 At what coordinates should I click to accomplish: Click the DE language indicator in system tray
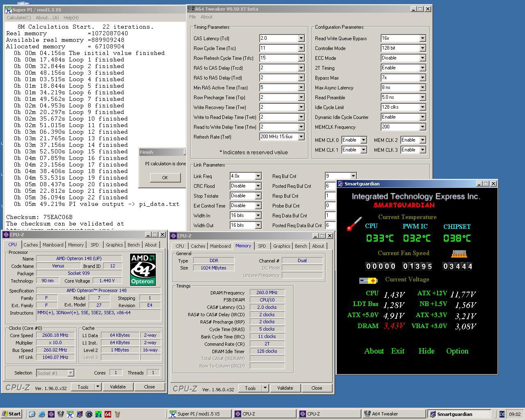(x=502, y=414)
